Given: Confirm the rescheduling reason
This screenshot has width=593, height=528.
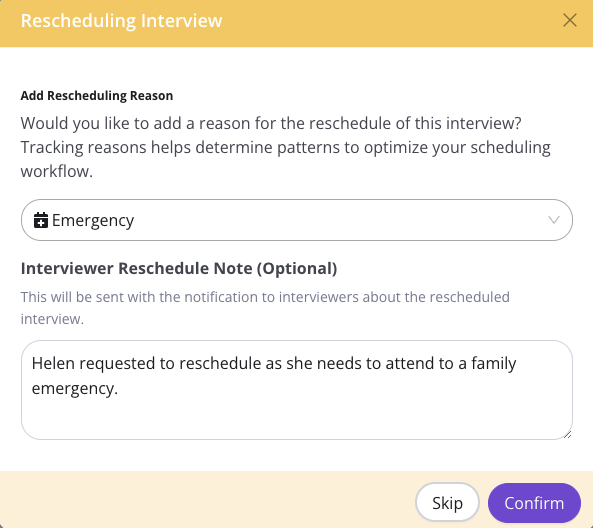Looking at the screenshot, I should tap(534, 503).
